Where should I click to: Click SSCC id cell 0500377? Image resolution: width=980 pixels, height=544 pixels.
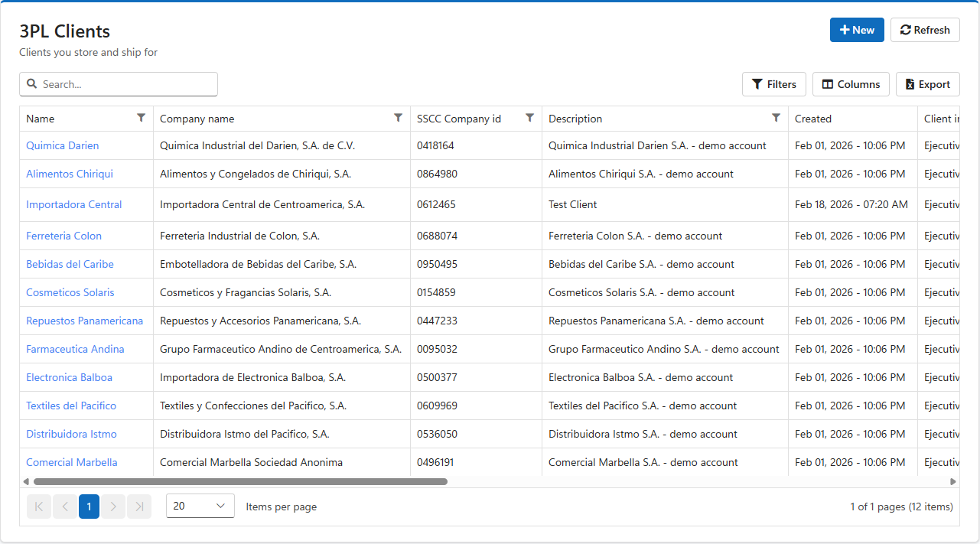tap(476, 377)
